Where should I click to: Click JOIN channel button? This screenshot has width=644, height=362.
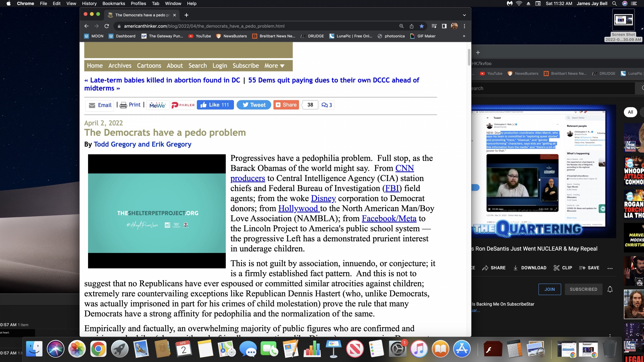pos(550,289)
